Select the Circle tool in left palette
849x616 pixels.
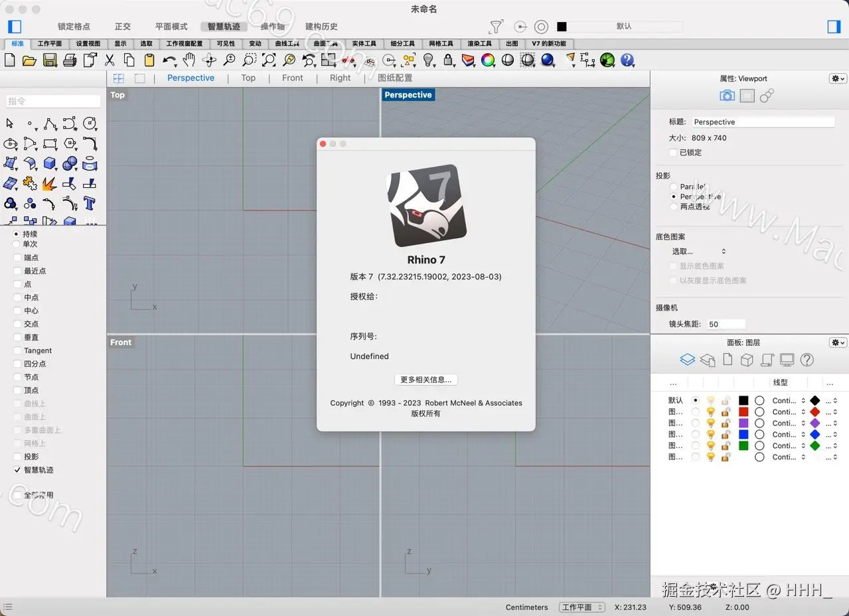pyautogui.click(x=90, y=123)
